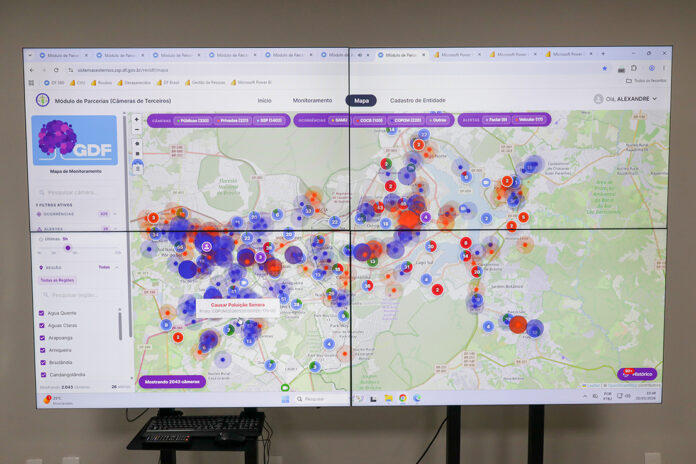Viewport: 696px width, 464px height.
Task: Open the Olá, ALEXANDRE user dropdown
Action: [x=631, y=99]
